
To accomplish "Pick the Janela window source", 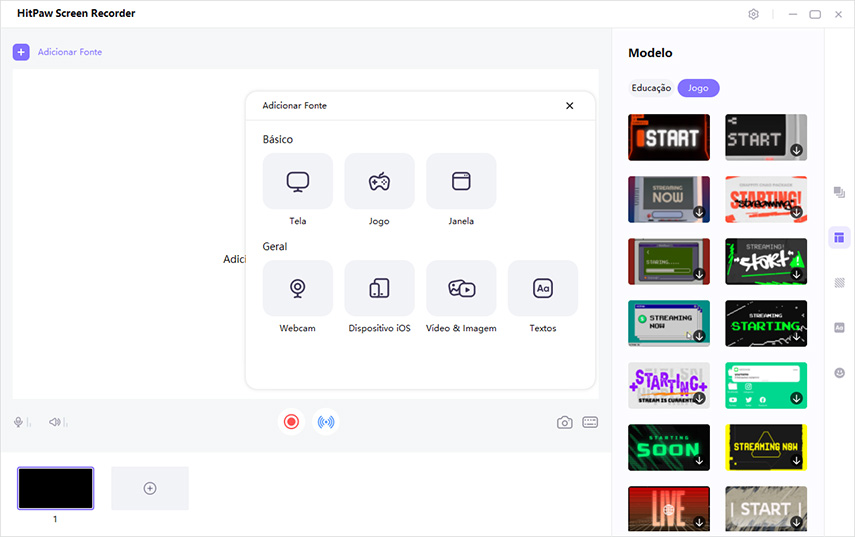I will coord(460,182).
